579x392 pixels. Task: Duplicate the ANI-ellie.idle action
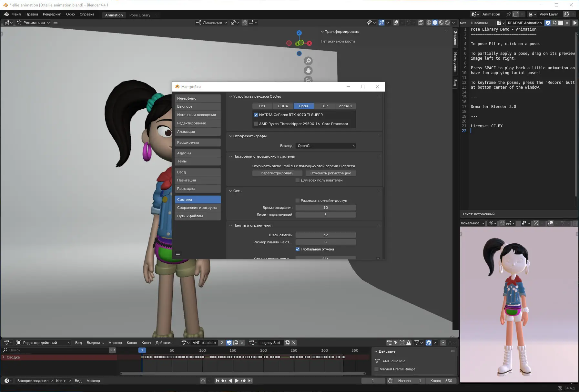236,343
